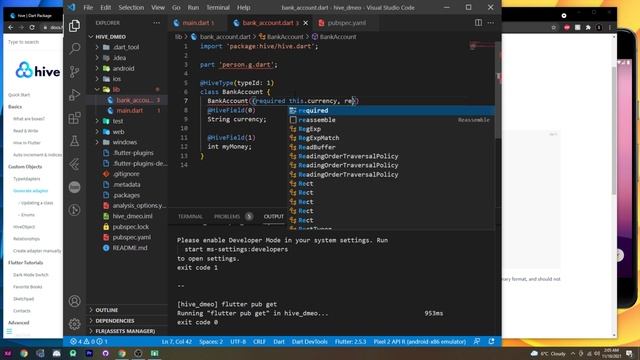Click CRLF end-of-line setting
Screen dimensions: 640x360
(x=259, y=342)
